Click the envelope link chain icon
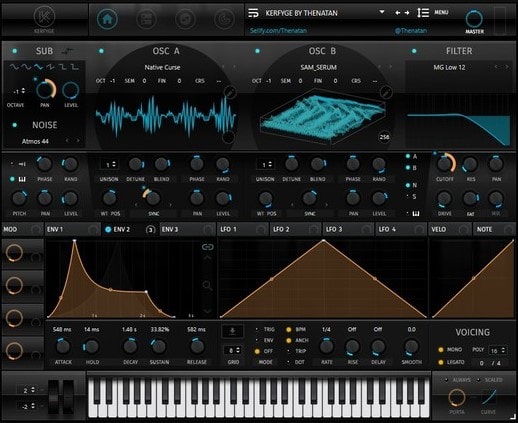This screenshot has height=423, width=518. coord(207,247)
